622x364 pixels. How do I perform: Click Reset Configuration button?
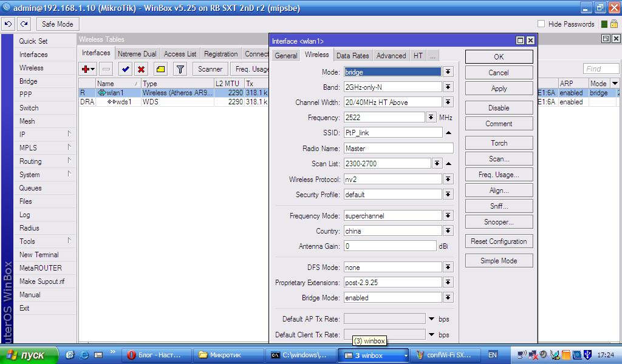coord(499,241)
